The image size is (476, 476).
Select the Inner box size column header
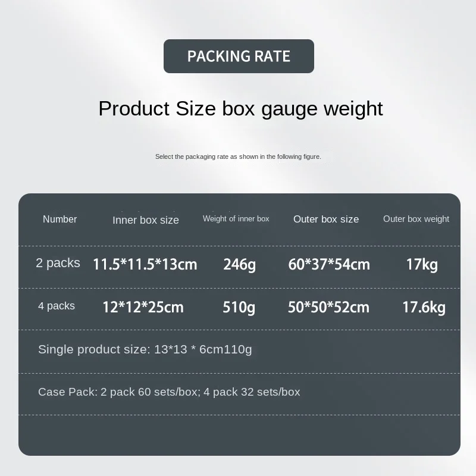(146, 220)
